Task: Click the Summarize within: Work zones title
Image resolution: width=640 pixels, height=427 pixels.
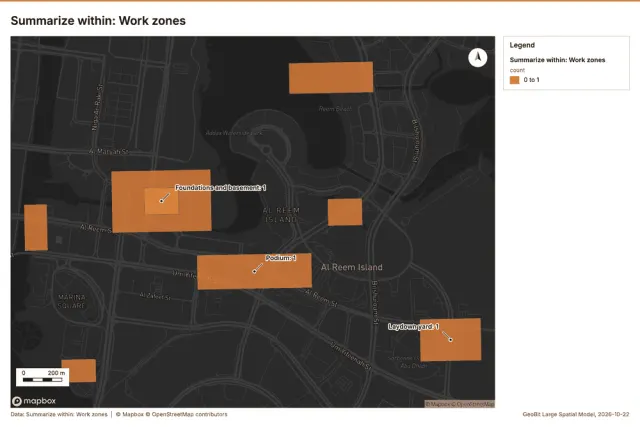Action: (98, 21)
